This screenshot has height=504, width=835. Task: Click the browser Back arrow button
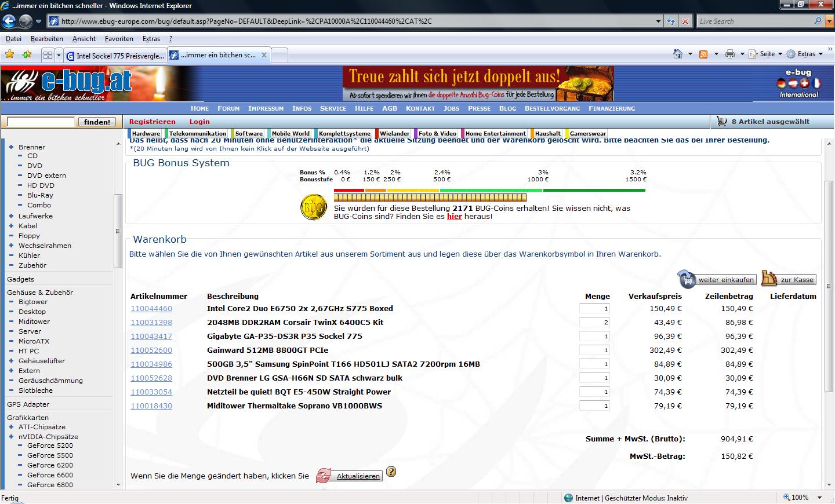pos(9,21)
